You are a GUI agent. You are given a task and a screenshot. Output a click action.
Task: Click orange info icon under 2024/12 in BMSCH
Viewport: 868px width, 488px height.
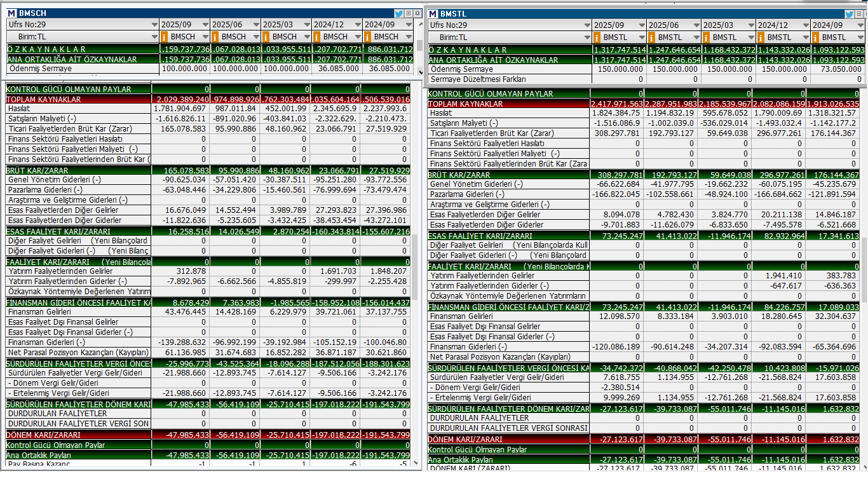click(x=318, y=37)
